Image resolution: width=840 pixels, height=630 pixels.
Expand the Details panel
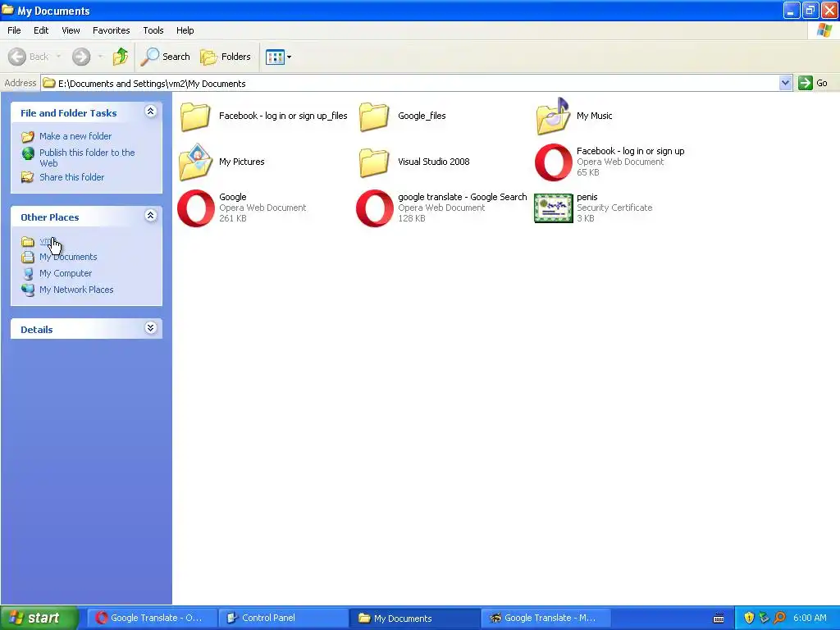point(151,328)
